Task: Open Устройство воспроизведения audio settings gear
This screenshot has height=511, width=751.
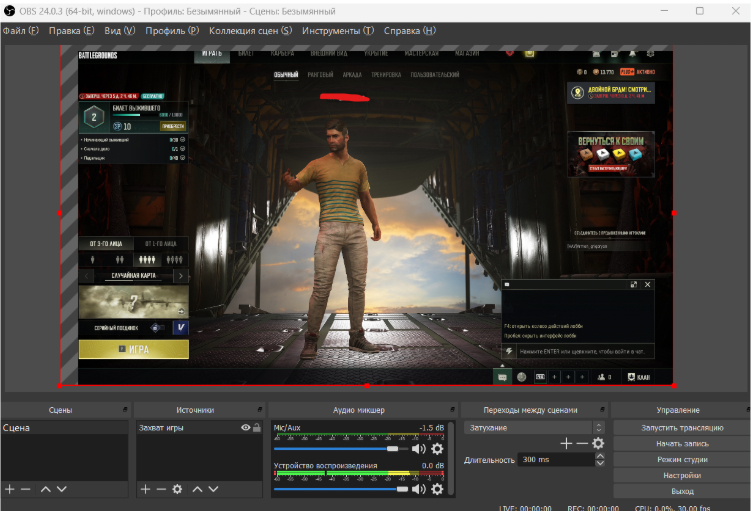Action: point(437,489)
